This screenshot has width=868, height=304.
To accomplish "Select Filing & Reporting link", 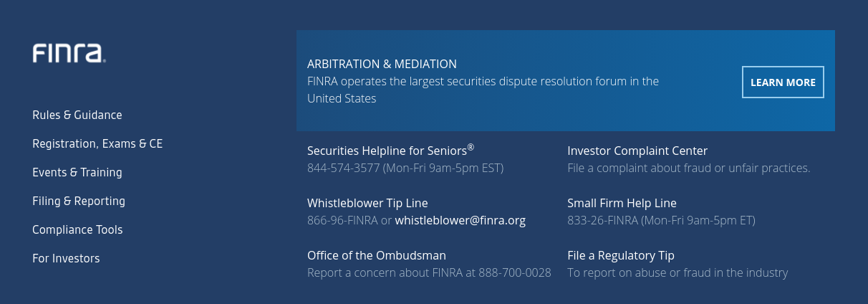I will (x=79, y=201).
